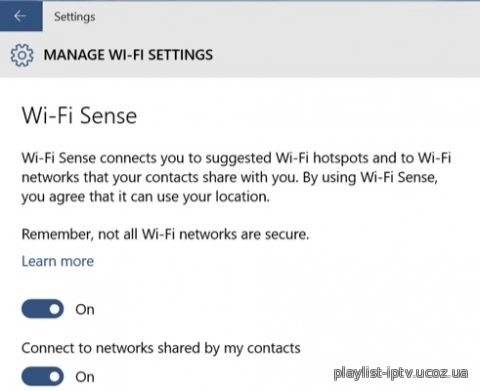Screen dimensions: 480x391
Task: Click the white knob on Wi-Fi Sense switch
Action: pos(55,309)
